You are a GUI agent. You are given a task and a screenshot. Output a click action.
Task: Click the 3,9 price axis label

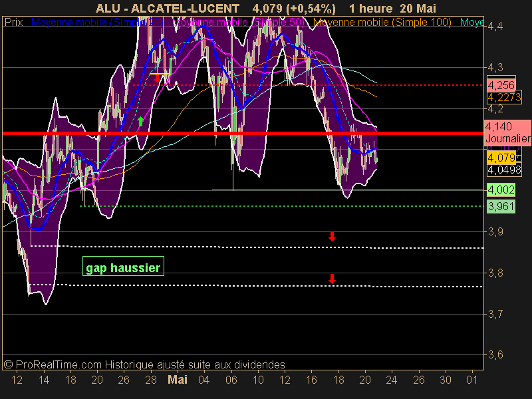coord(495,231)
